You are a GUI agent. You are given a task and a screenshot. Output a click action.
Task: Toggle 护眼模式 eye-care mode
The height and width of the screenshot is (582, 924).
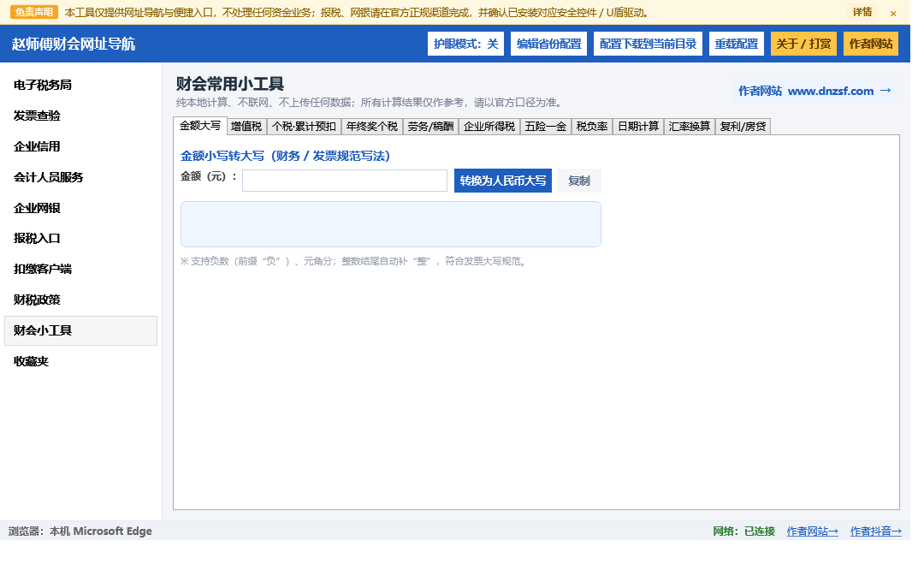465,44
